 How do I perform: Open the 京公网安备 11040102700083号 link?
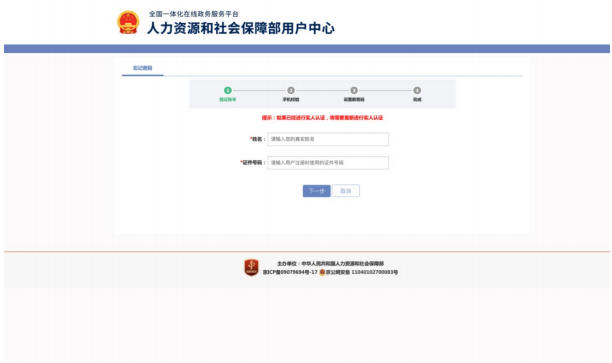(362, 272)
